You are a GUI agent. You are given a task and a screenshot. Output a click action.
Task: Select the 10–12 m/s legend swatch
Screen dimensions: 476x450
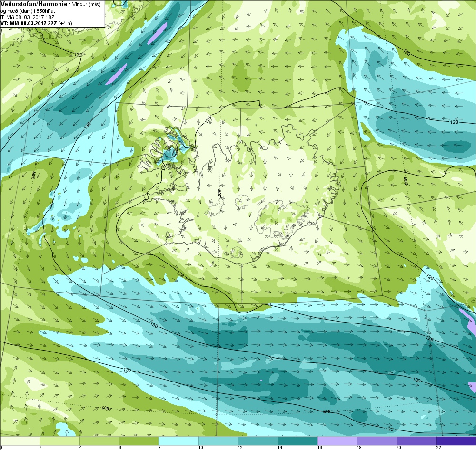[218, 440]
